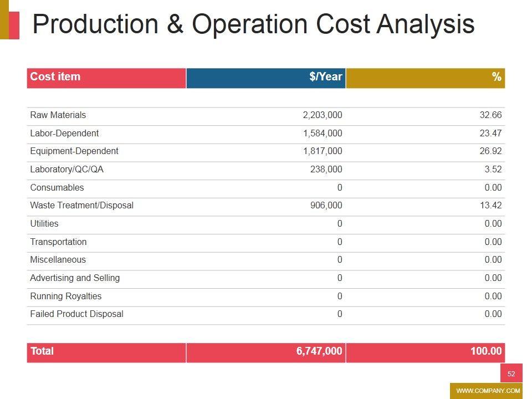Select the slide number 52 badge
This screenshot has height=399, width=532.
(x=511, y=374)
